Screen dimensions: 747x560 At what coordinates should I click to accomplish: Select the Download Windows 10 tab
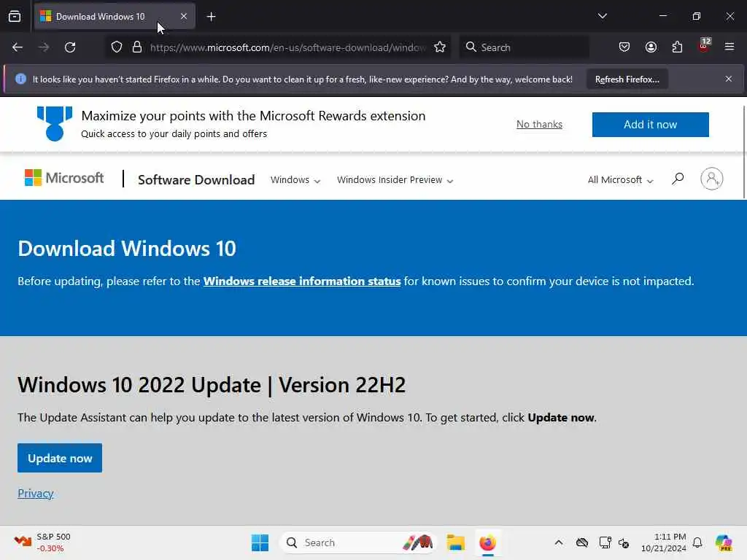(115, 17)
